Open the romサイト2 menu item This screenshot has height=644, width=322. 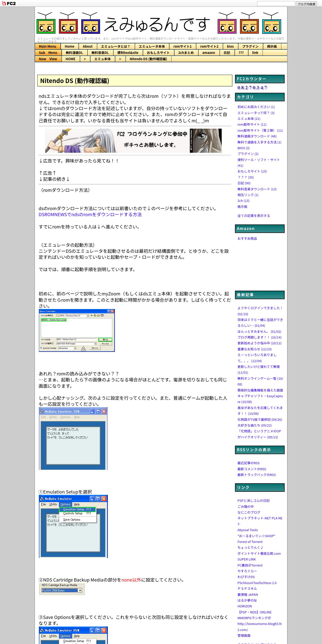tap(209, 46)
